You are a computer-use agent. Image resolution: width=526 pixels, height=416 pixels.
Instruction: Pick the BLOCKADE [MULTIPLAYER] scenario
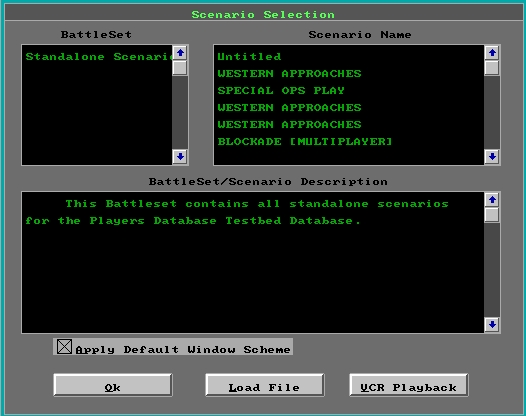(x=349, y=142)
